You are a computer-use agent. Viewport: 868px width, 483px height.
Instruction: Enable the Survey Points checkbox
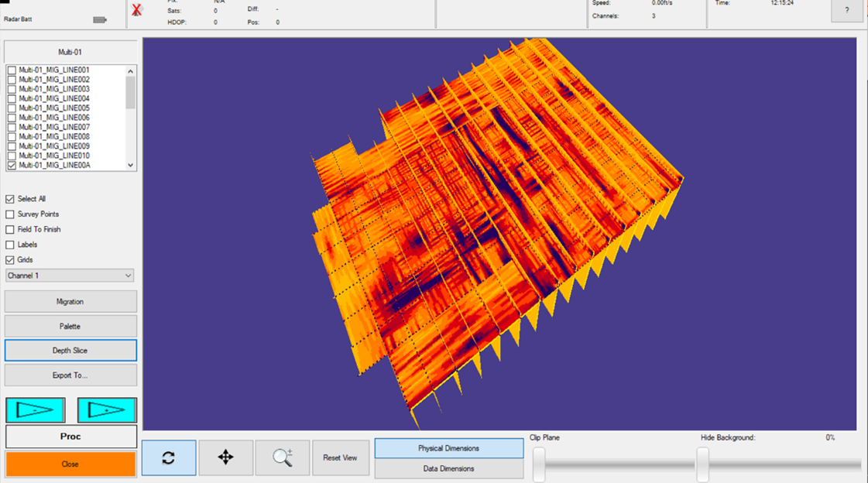[x=10, y=214]
